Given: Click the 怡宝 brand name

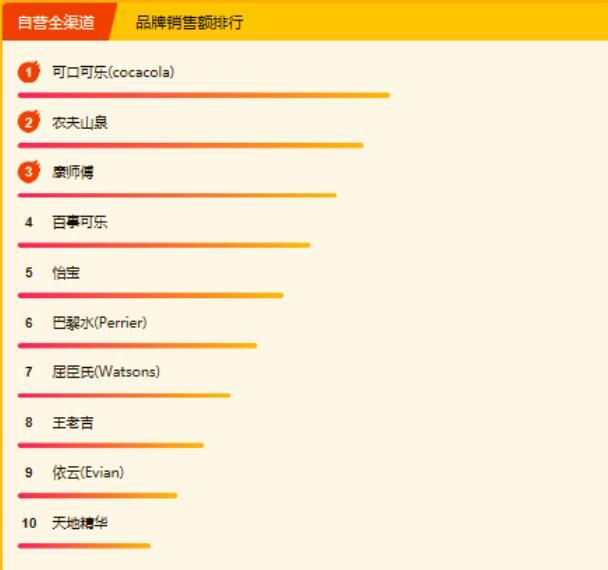Looking at the screenshot, I should 66,273.
